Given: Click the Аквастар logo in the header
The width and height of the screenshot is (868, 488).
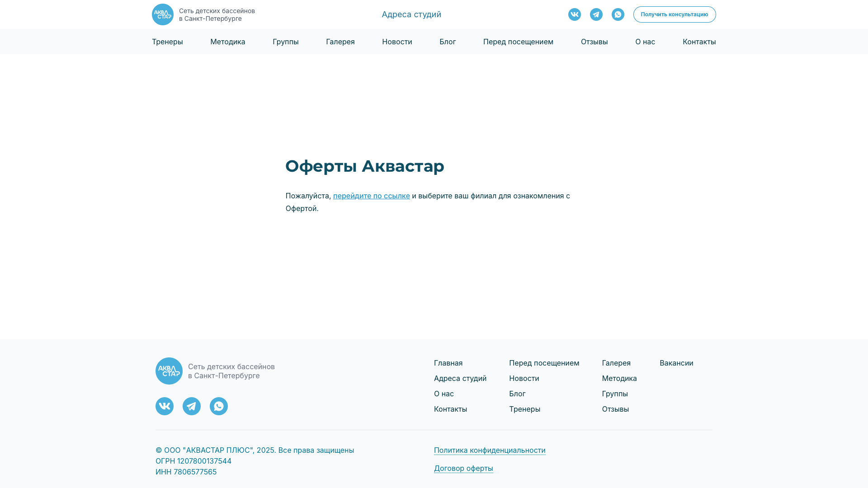Looking at the screenshot, I should [163, 14].
